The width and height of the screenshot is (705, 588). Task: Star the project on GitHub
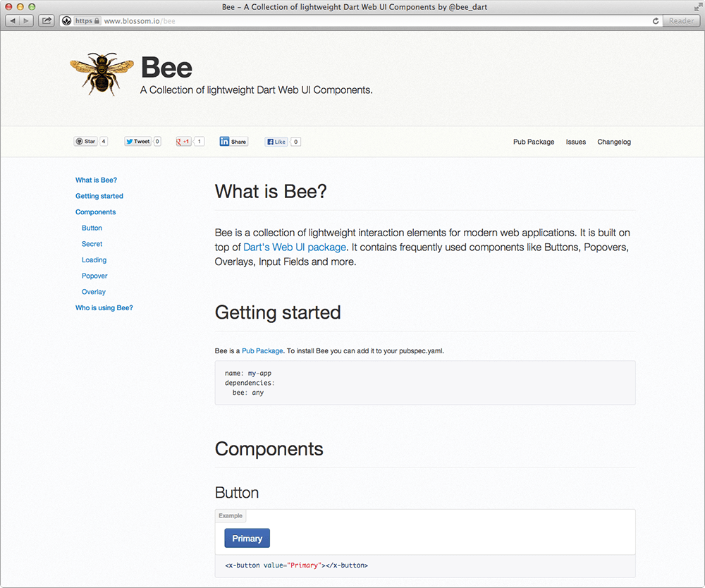click(85, 141)
